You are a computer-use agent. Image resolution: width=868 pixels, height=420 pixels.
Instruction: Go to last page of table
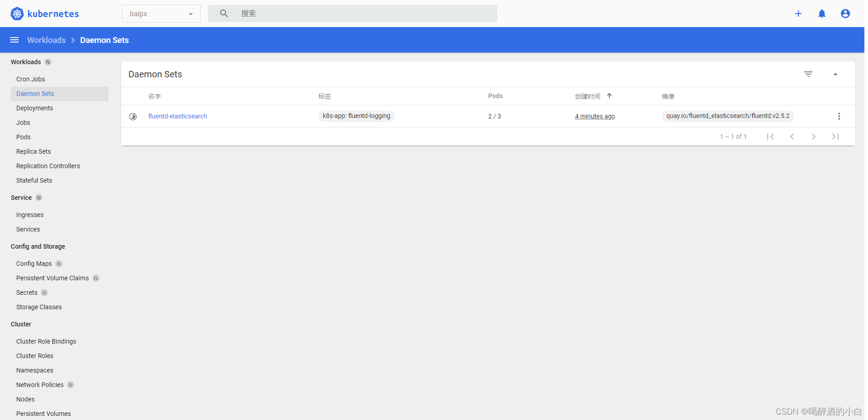[835, 137]
